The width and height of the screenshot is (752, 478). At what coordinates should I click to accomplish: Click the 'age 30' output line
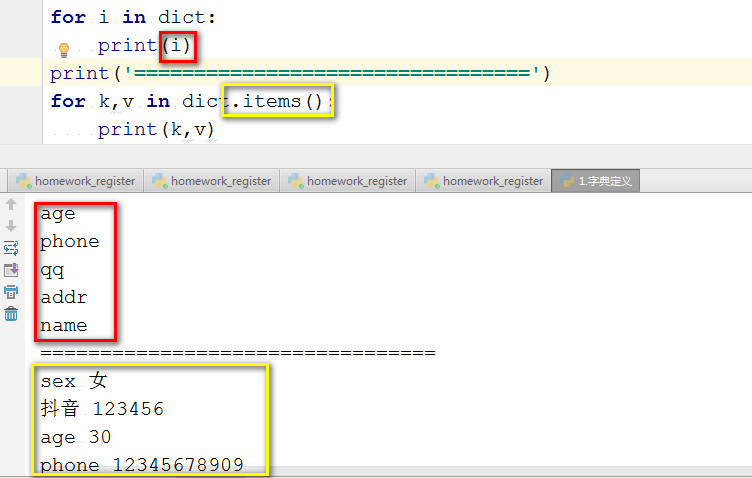click(x=76, y=437)
